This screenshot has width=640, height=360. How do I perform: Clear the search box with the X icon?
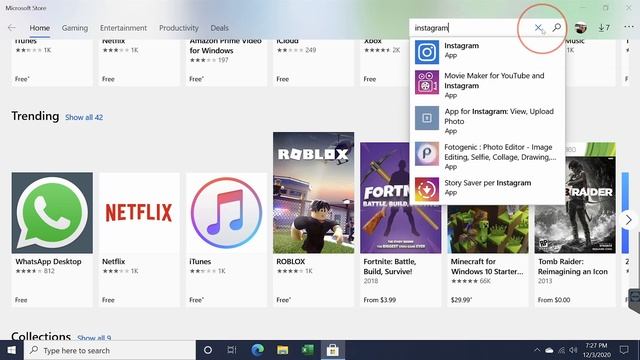(x=538, y=28)
